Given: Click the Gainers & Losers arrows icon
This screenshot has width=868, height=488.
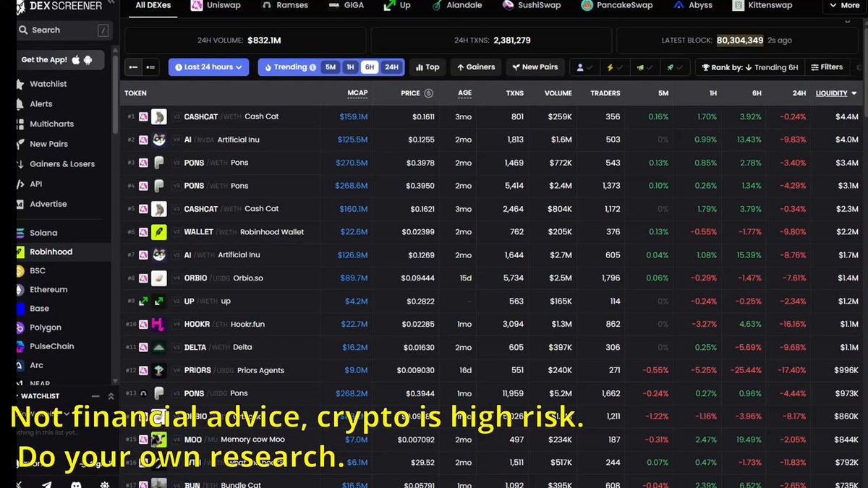Looking at the screenshot, I should click(21, 164).
